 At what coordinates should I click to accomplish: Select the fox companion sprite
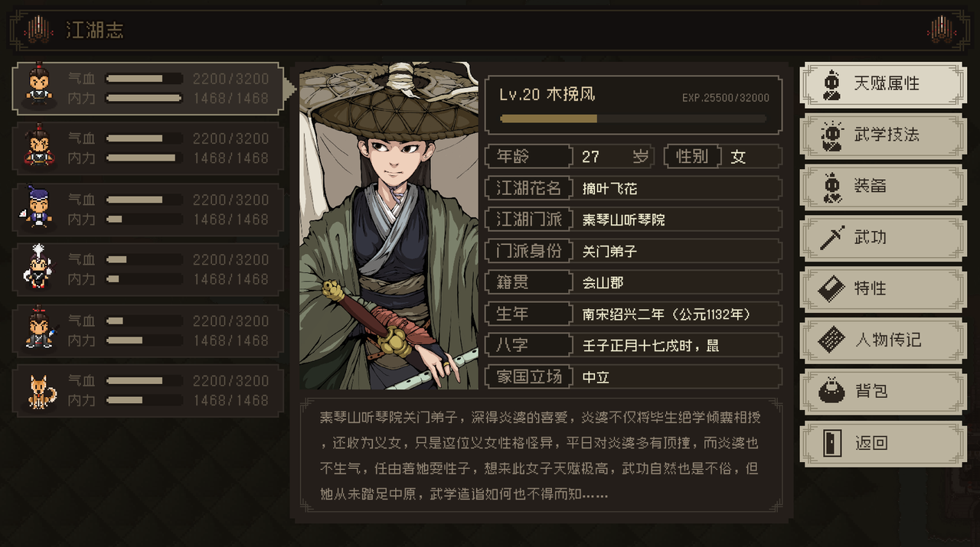point(41,390)
